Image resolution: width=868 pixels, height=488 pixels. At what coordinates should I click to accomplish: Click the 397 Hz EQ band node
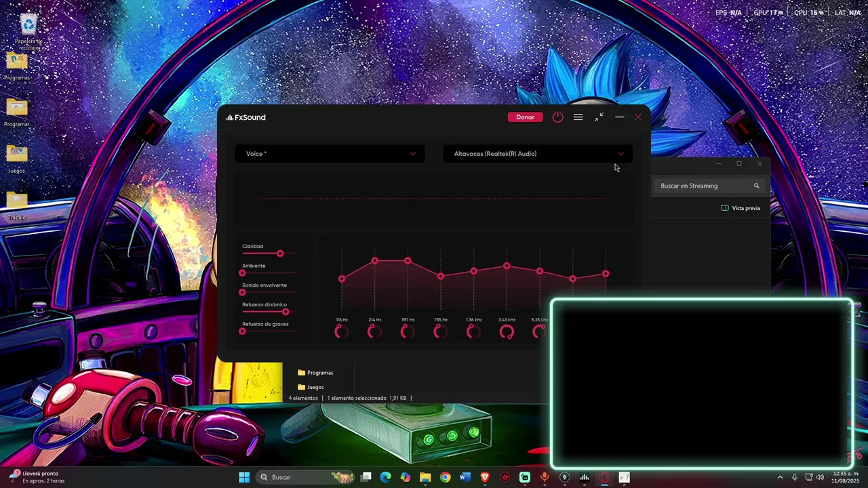click(x=408, y=261)
